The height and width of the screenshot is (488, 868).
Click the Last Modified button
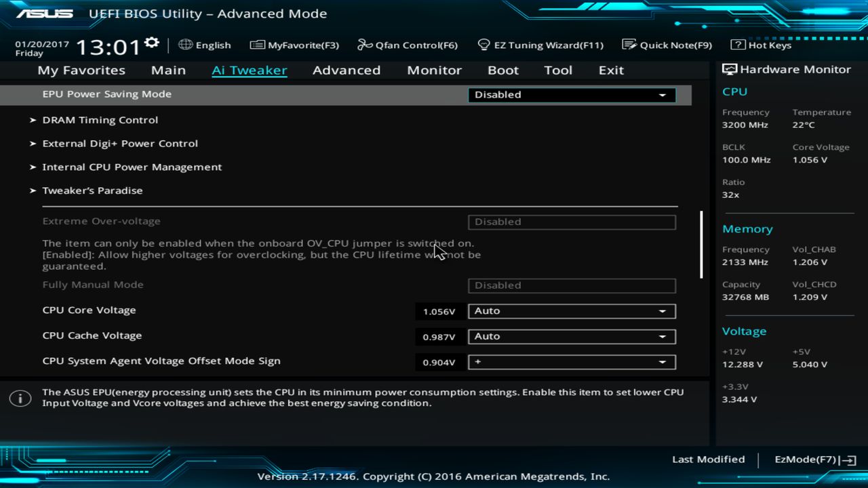point(708,459)
